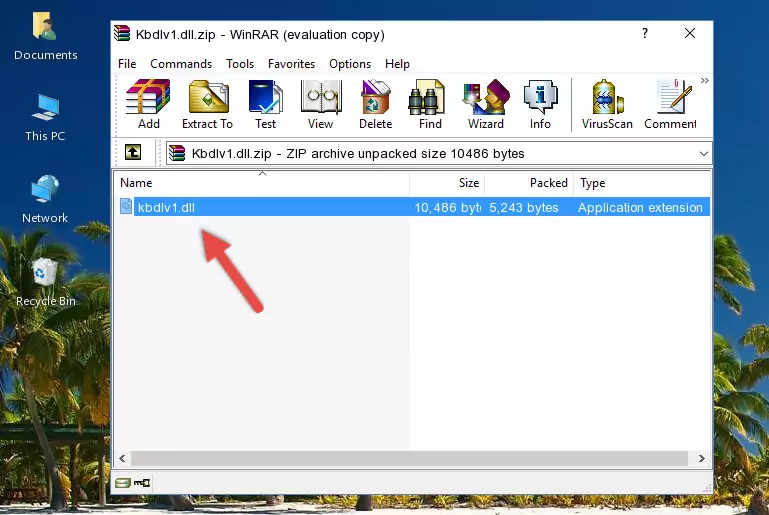Sort by the Packed column header
Screen dimensions: 769x515
tap(529, 183)
